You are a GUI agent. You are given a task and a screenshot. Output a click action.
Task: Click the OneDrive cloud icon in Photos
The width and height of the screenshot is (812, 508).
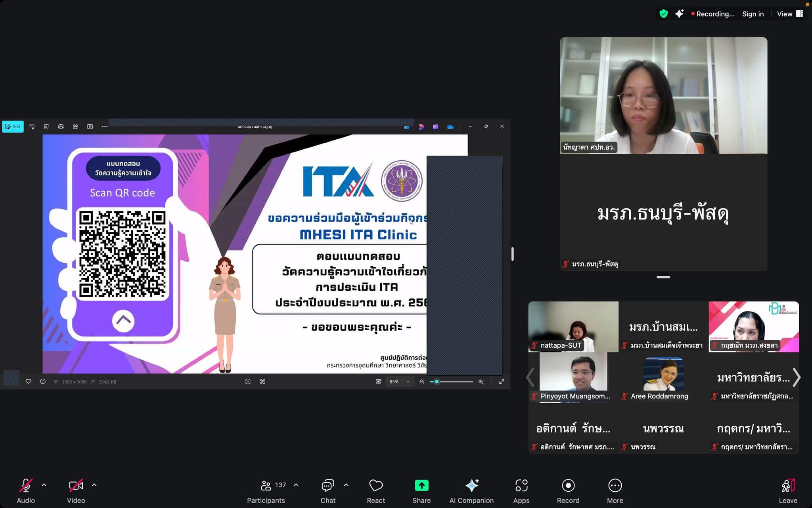point(450,127)
